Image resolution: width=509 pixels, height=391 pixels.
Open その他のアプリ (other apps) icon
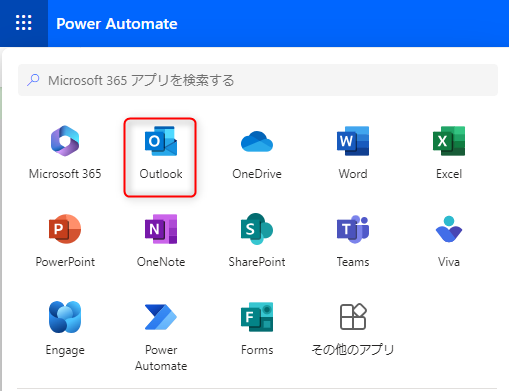tap(353, 317)
